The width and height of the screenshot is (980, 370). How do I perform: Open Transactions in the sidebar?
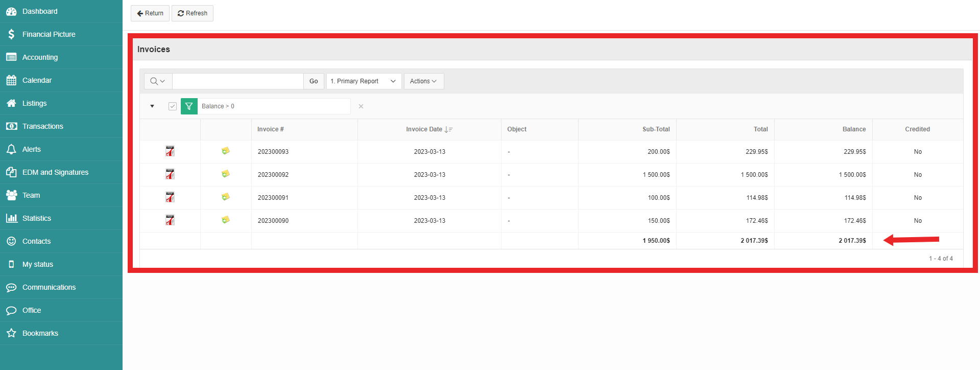42,126
